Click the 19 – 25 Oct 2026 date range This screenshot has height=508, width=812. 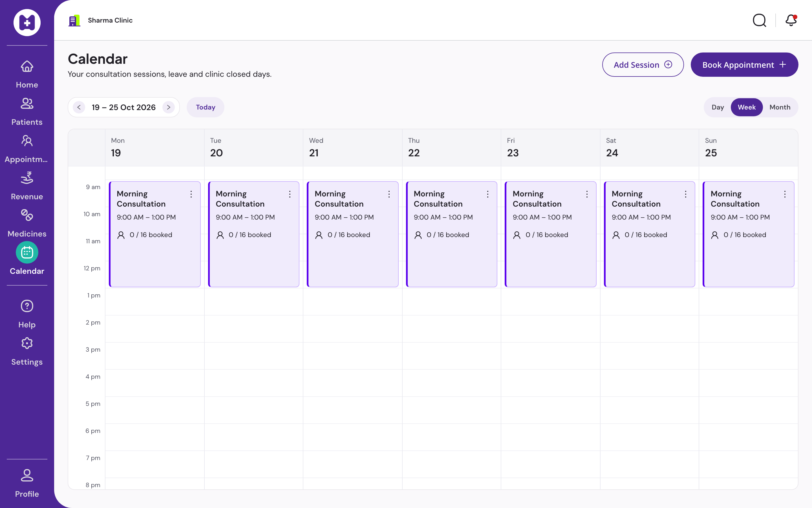(x=123, y=107)
